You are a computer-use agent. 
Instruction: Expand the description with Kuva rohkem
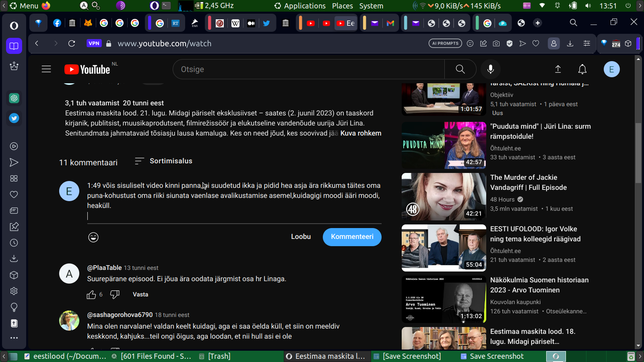361,134
